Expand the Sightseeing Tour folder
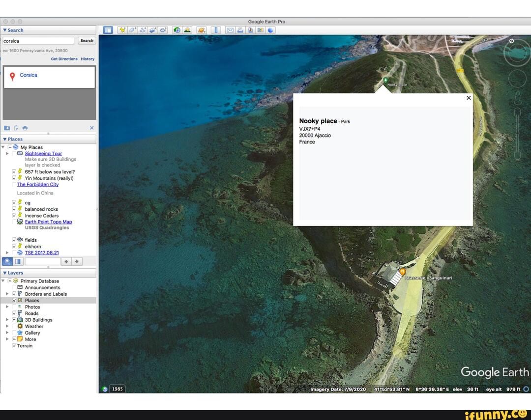This screenshot has width=531, height=420. coord(7,154)
